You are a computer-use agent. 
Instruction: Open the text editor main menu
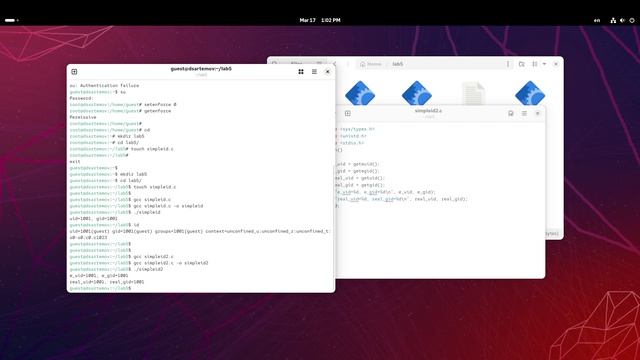click(524, 113)
